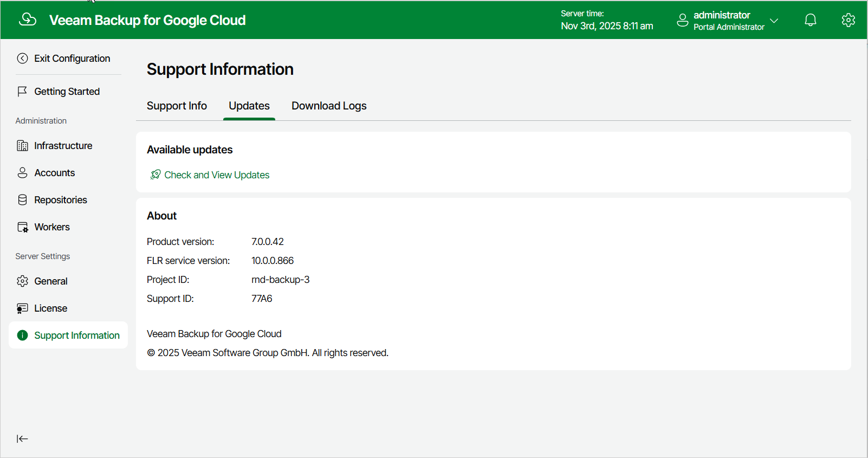This screenshot has height=458, width=868.
Task: Click the server time Nov 3rd, 2025
Action: coord(607,26)
